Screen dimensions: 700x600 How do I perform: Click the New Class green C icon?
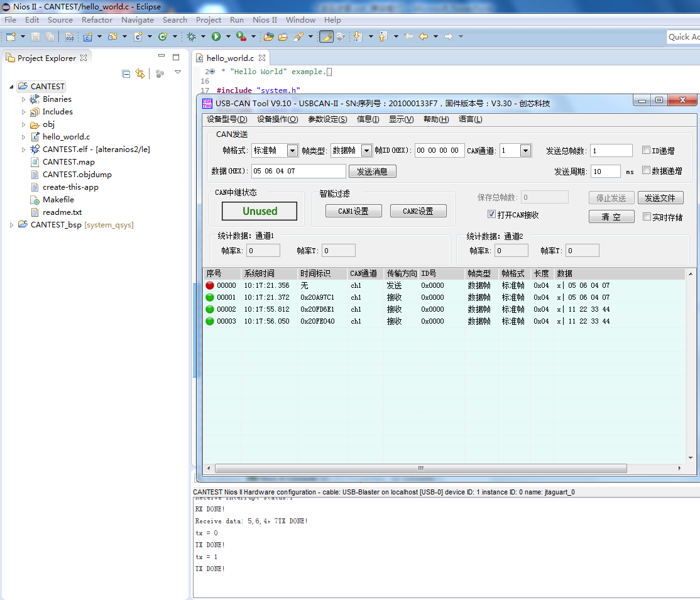pyautogui.click(x=163, y=36)
